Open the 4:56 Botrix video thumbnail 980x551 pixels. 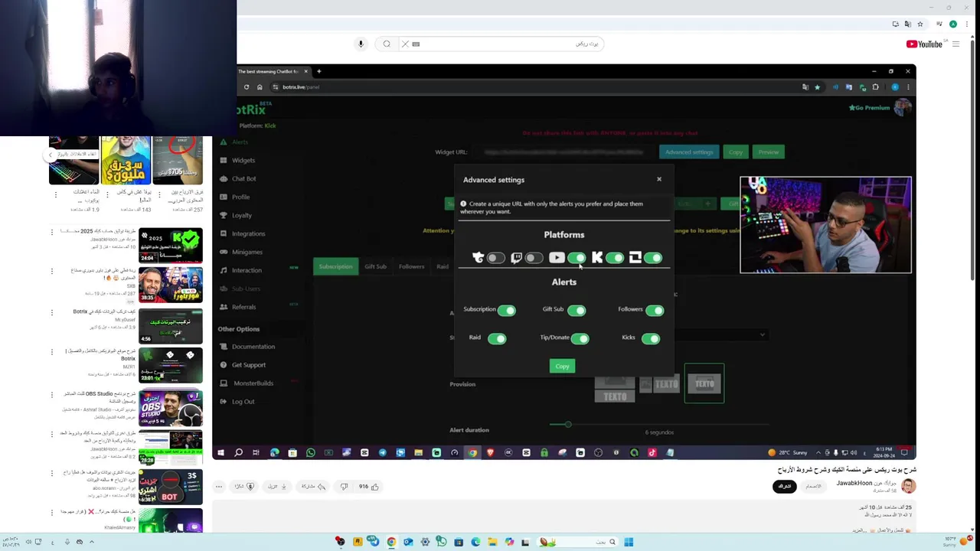[x=170, y=326]
